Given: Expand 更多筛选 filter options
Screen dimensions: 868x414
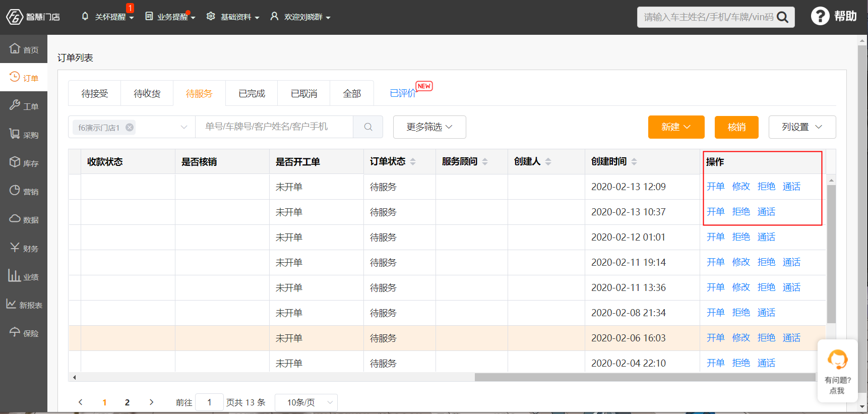Looking at the screenshot, I should click(x=429, y=127).
